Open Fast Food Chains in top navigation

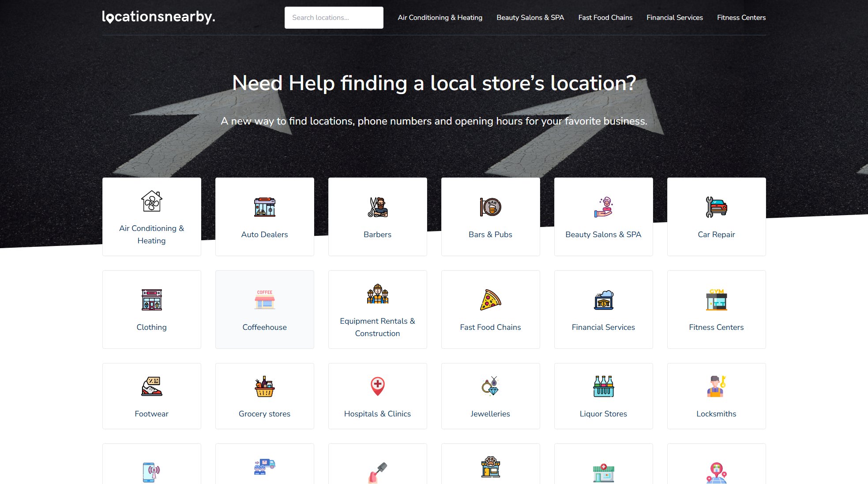tap(605, 18)
